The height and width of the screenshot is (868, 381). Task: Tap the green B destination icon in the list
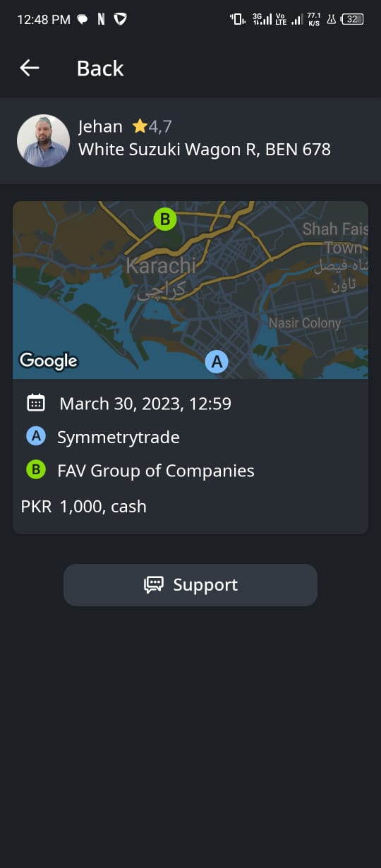35,470
